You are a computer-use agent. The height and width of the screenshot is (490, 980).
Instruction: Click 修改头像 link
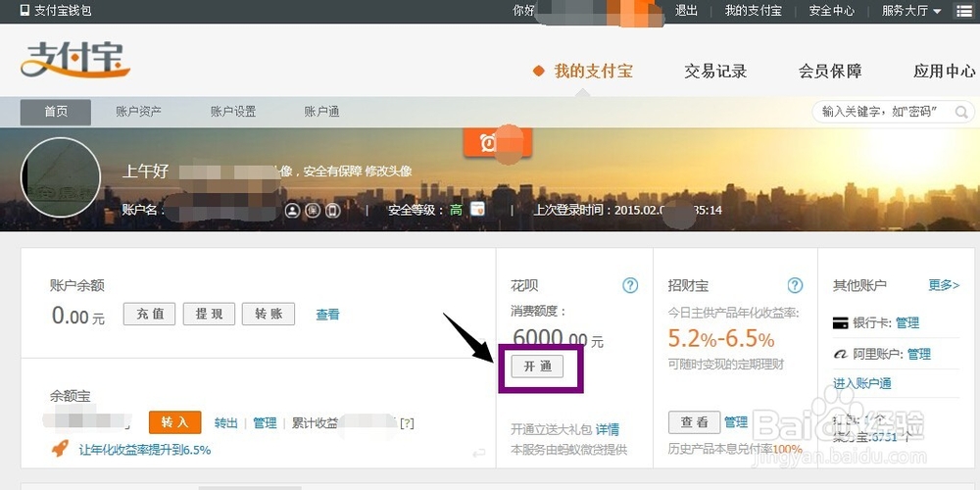(x=388, y=171)
